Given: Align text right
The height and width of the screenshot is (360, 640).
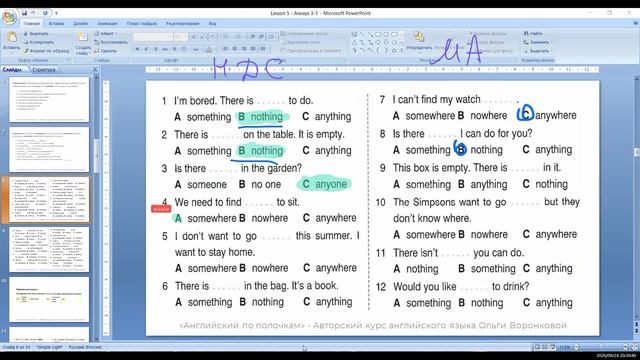Looking at the screenshot, I should coord(244,49).
